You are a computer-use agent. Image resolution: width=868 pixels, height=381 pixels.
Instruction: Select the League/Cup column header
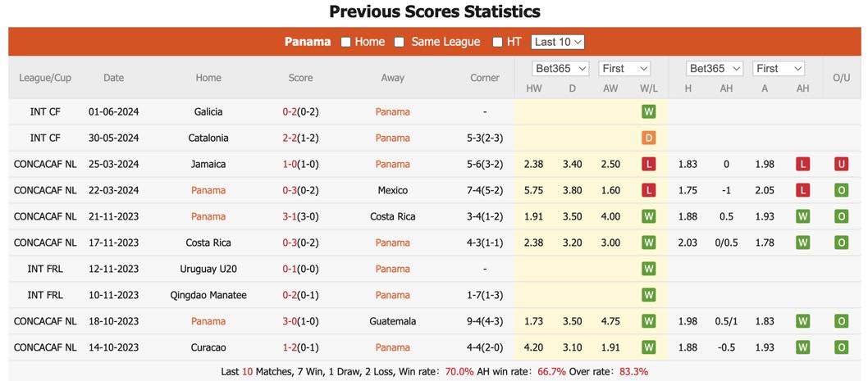coord(45,78)
